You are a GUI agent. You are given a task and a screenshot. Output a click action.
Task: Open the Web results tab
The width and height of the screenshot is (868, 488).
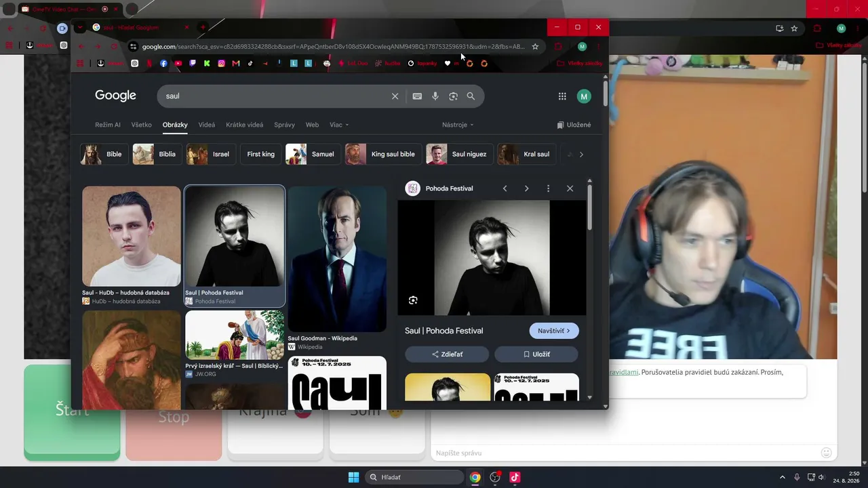pos(312,125)
